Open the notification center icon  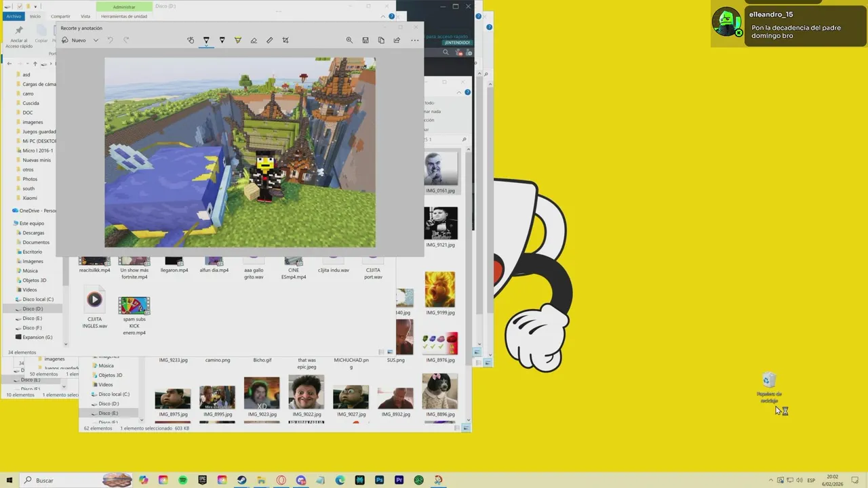[856, 480]
